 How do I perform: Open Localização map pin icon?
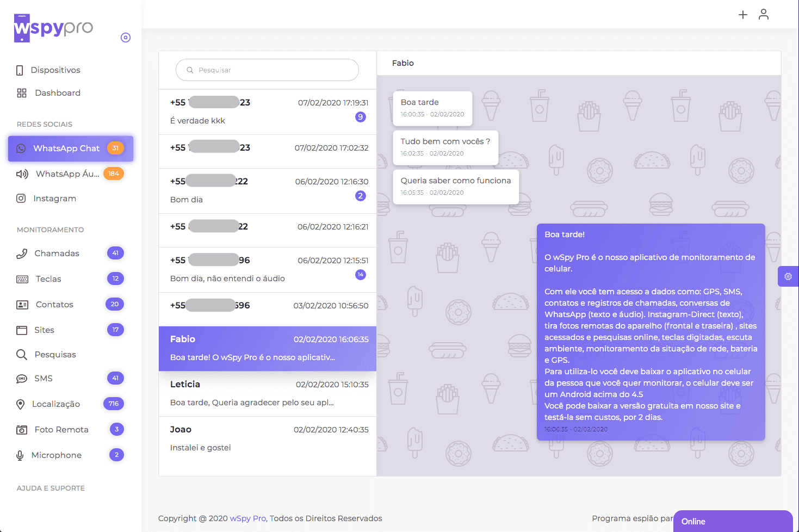[x=20, y=404]
